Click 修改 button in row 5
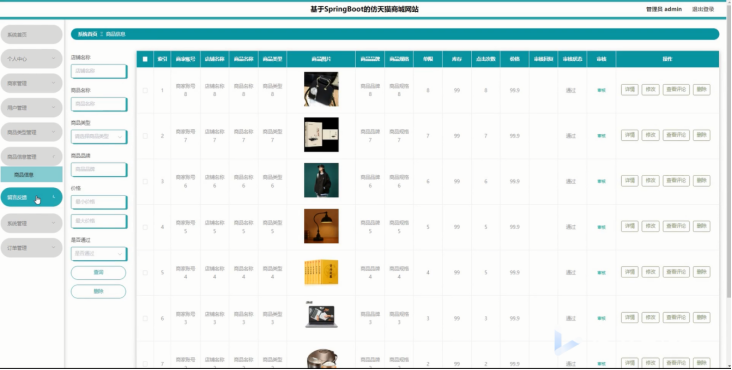This screenshot has width=732, height=370. 650,272
